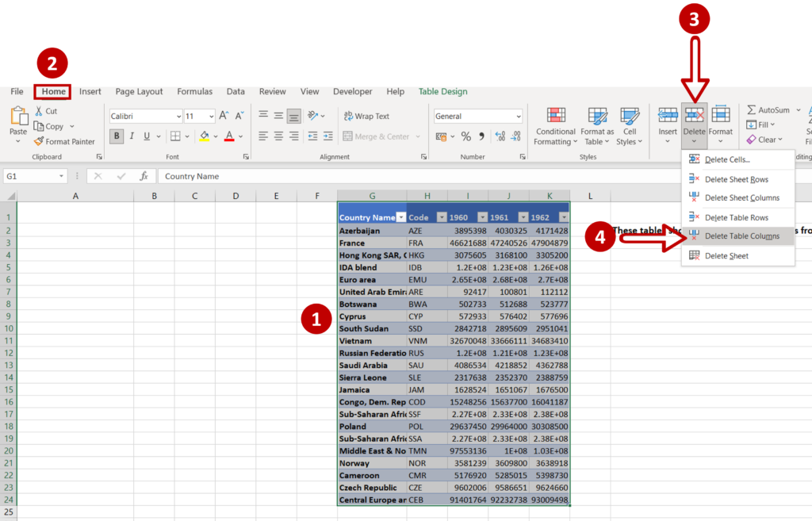Click the Increase Decimal icon

500,136
